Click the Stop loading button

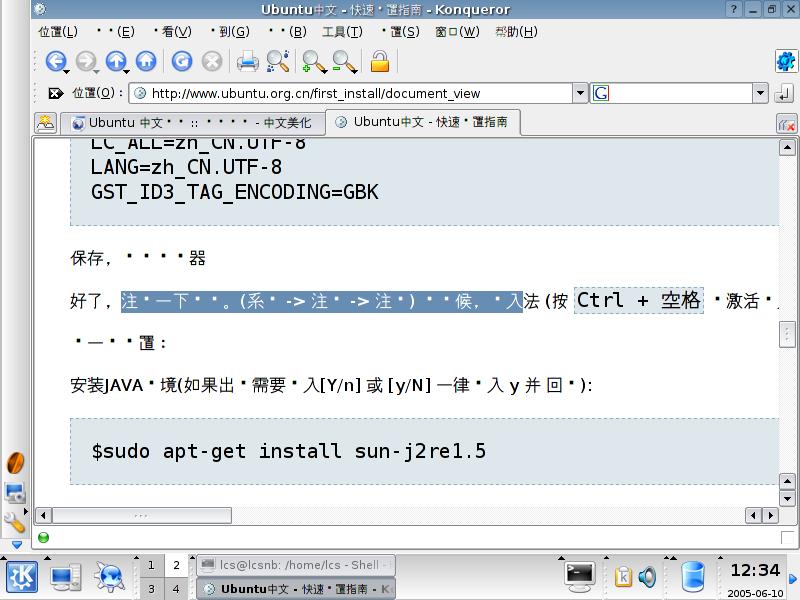[212, 61]
